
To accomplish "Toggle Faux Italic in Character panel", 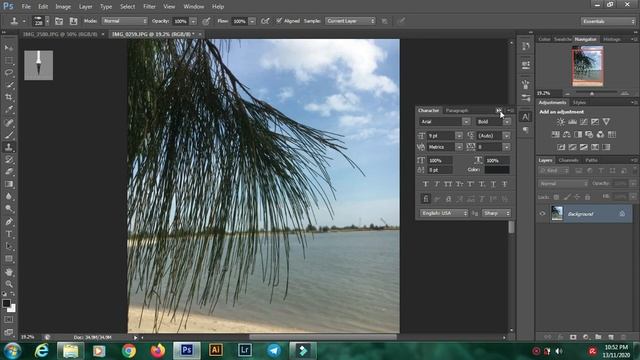I will [437, 184].
